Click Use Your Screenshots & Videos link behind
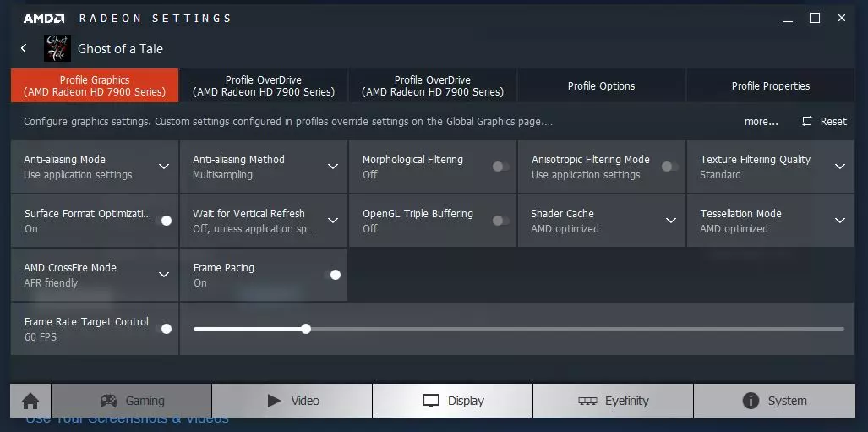Viewport: 868px width, 432px height. 127,422
